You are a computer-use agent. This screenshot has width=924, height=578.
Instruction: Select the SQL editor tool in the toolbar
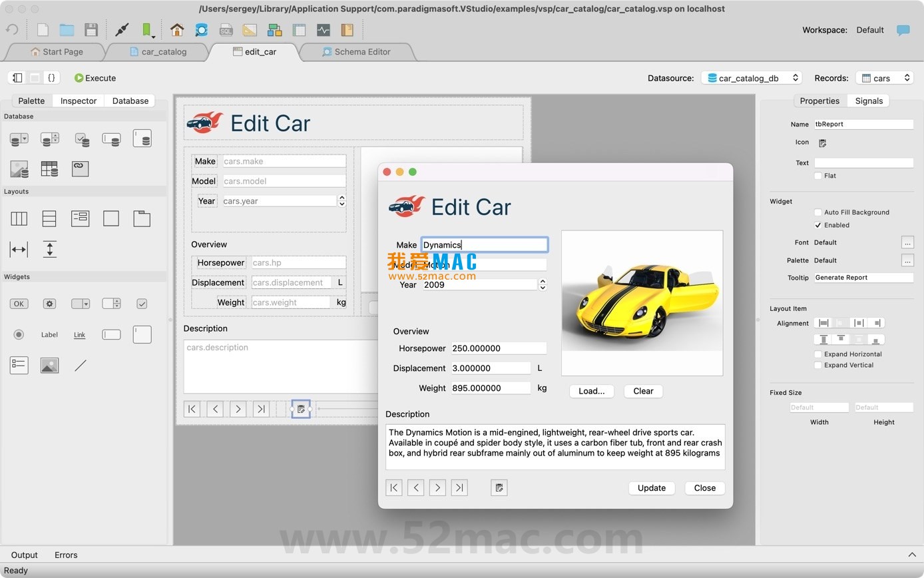(x=226, y=30)
